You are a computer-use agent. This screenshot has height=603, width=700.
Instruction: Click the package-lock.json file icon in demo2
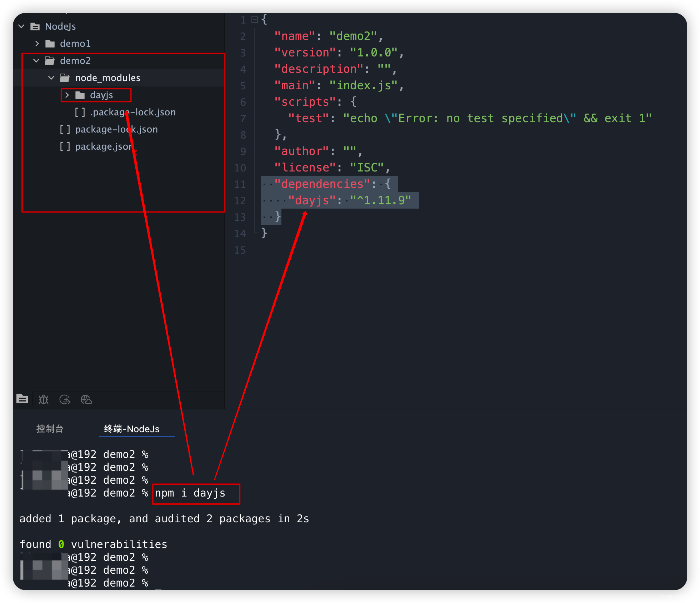coord(65,129)
